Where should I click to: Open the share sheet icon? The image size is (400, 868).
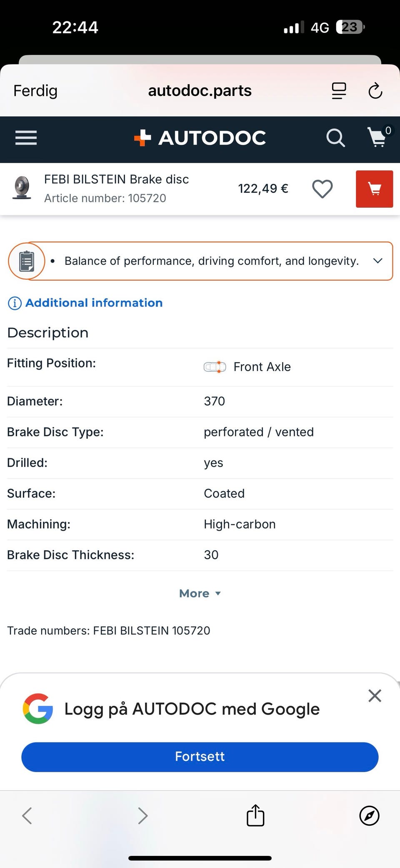255,815
